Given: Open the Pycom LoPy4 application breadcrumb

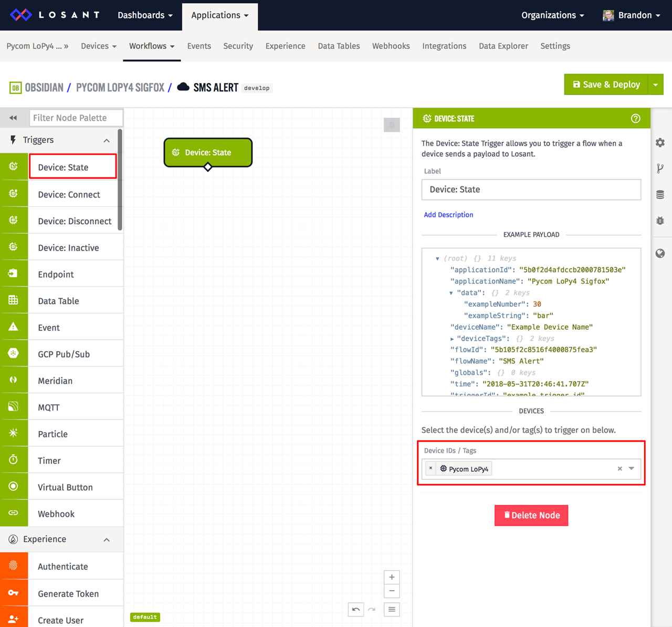Looking at the screenshot, I should tap(37, 46).
